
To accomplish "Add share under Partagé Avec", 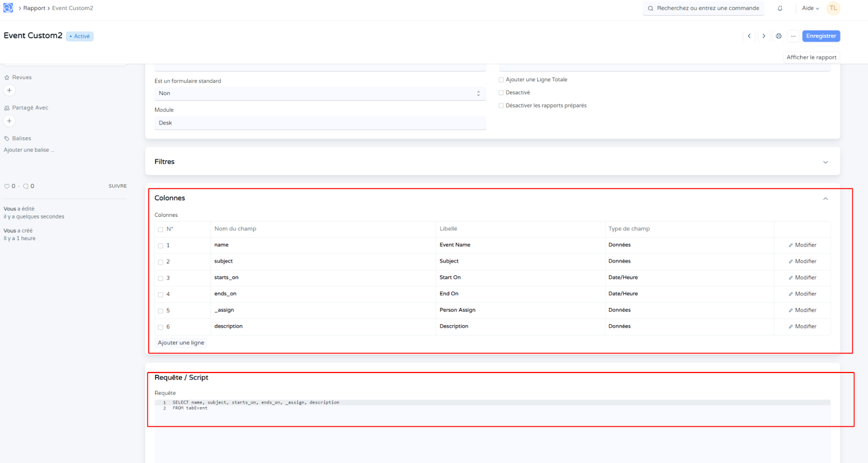I will 9,121.
